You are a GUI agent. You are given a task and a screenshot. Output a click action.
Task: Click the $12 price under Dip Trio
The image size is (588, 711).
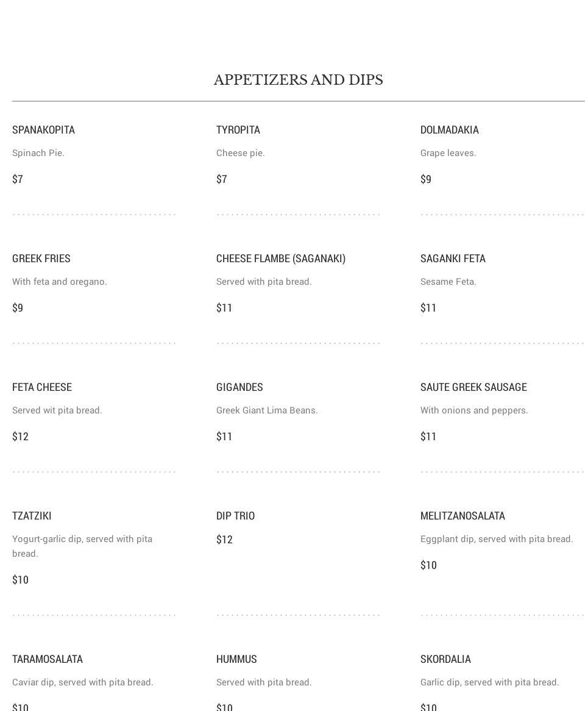[224, 540]
